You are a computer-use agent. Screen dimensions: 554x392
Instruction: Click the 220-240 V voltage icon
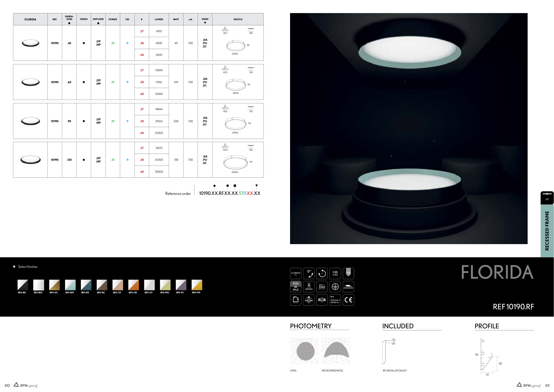[x=335, y=300]
